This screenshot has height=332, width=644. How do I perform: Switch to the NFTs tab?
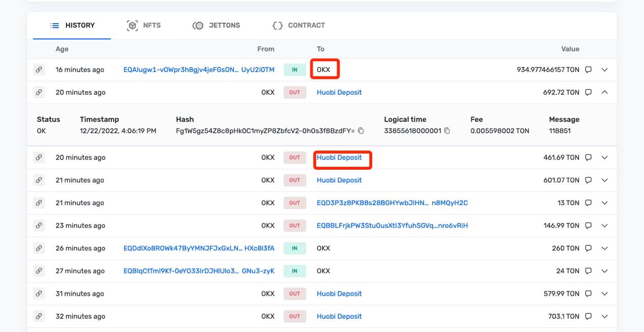(144, 25)
